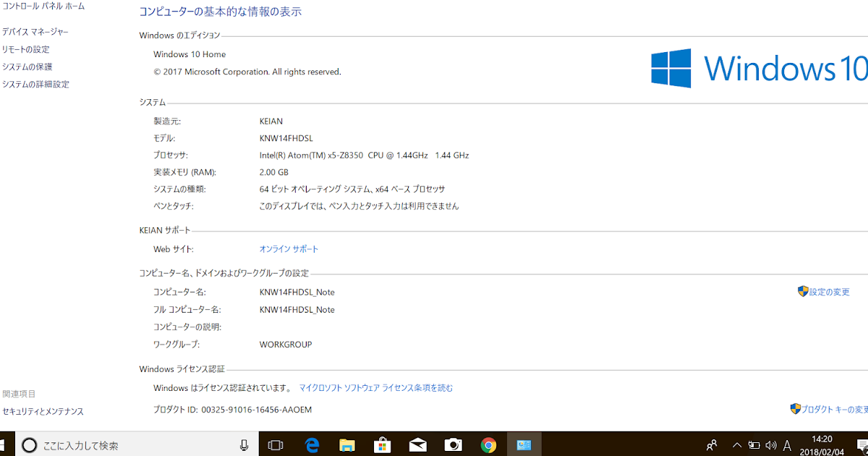Click the 64 ビット system type value
The image size is (868, 456).
point(352,189)
